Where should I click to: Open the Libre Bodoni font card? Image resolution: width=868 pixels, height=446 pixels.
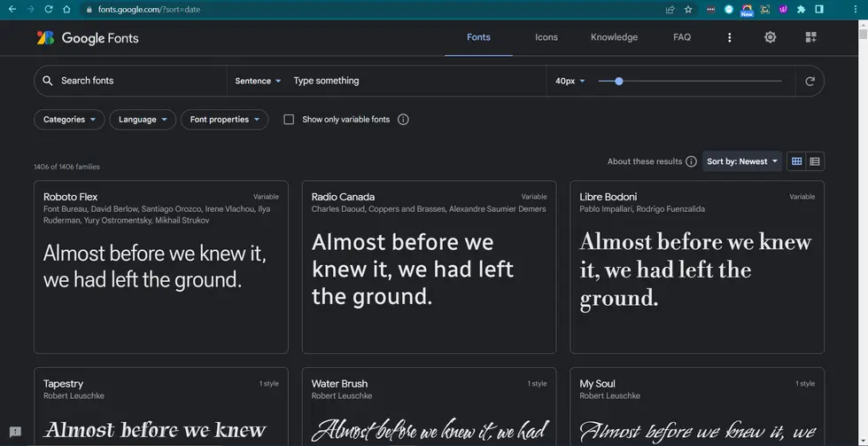pyautogui.click(x=697, y=267)
